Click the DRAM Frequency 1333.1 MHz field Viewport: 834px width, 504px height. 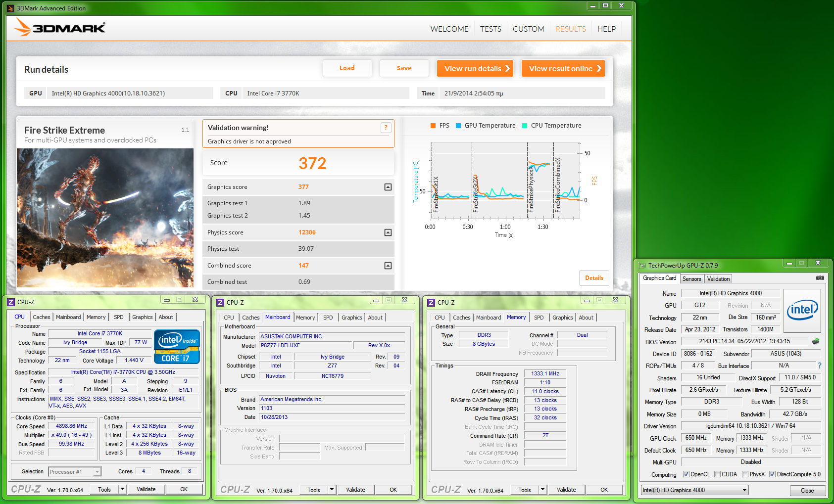[x=545, y=374]
